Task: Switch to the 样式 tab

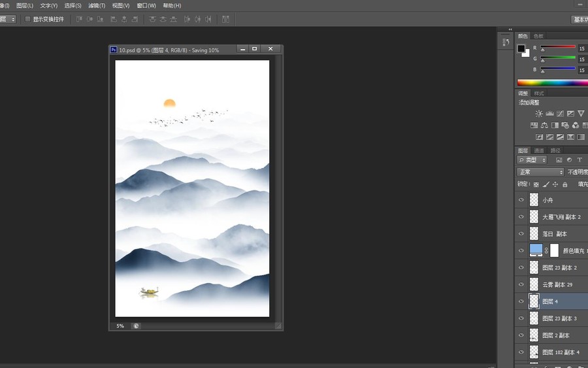Action: pyautogui.click(x=539, y=93)
